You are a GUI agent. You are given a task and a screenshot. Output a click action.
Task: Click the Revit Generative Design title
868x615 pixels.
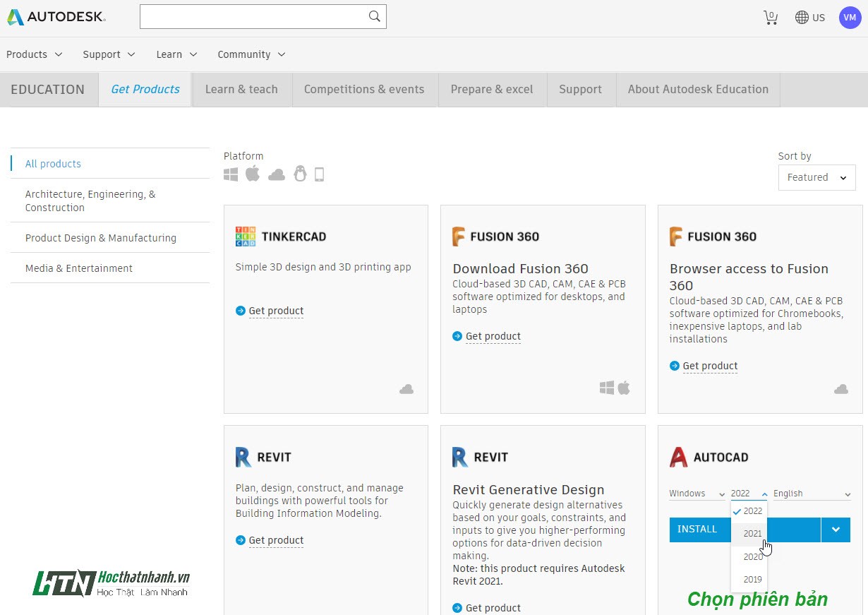click(x=529, y=490)
